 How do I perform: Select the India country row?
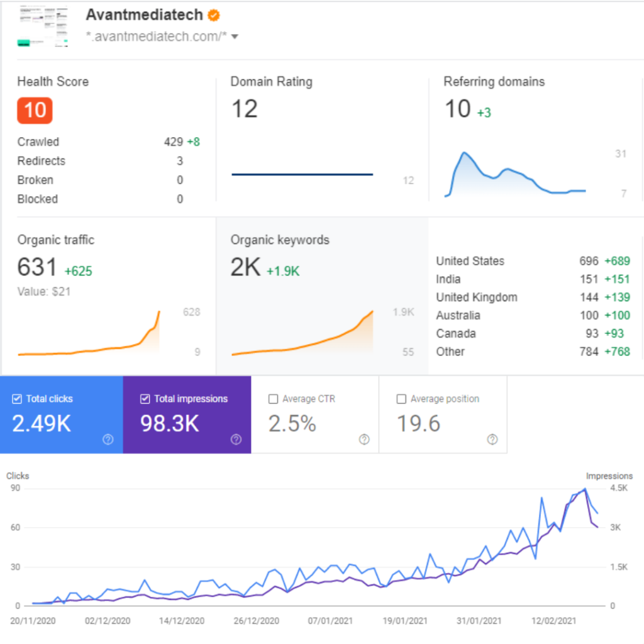point(533,279)
